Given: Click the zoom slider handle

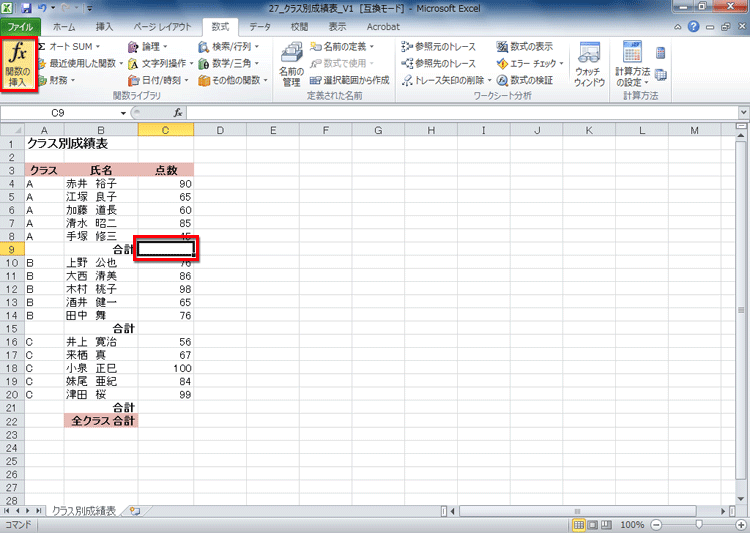Looking at the screenshot, I should [698, 525].
